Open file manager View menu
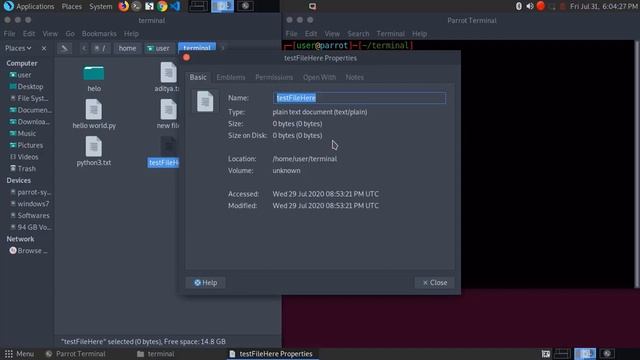Screen dimensions: 640x360 click(x=50, y=34)
